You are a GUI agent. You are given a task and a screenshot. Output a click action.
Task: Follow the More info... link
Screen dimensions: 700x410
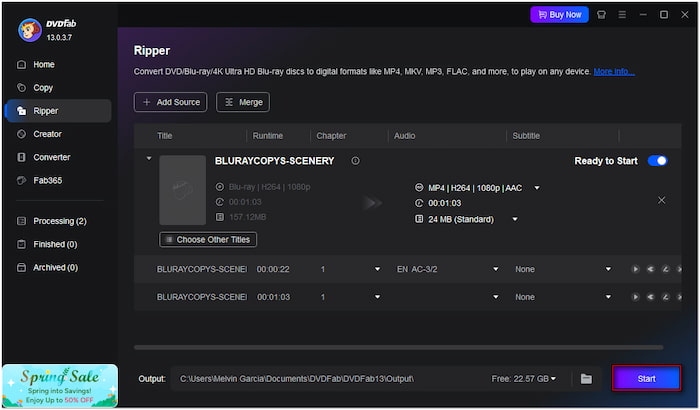tap(614, 71)
